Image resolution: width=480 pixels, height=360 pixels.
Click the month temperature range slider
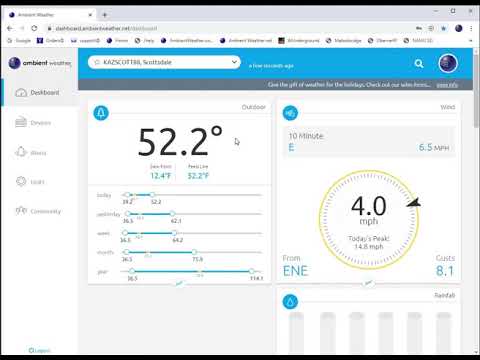tap(192, 252)
